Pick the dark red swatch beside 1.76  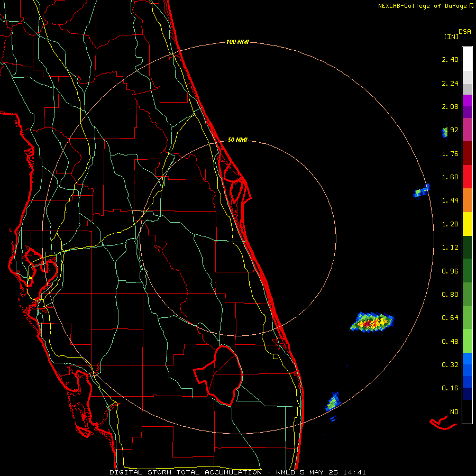pyautogui.click(x=467, y=153)
